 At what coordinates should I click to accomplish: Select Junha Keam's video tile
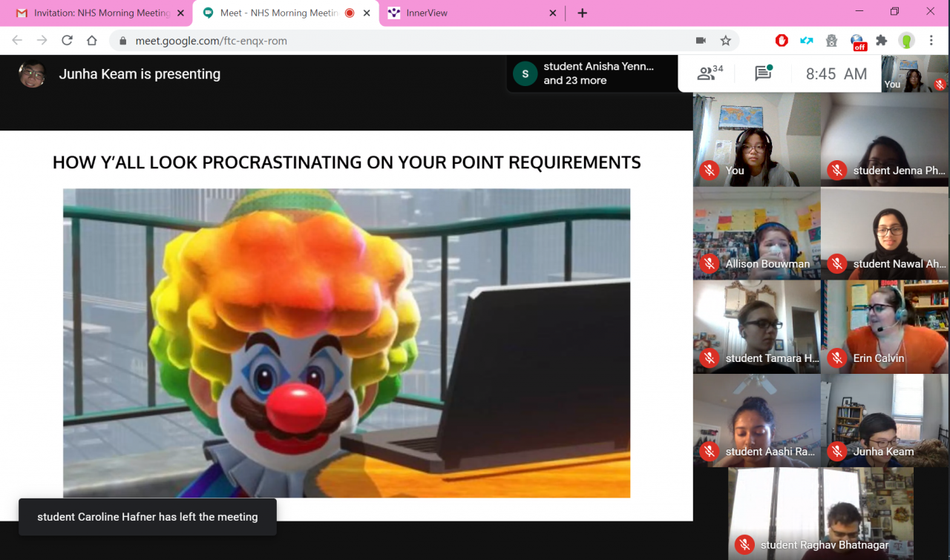[885, 421]
